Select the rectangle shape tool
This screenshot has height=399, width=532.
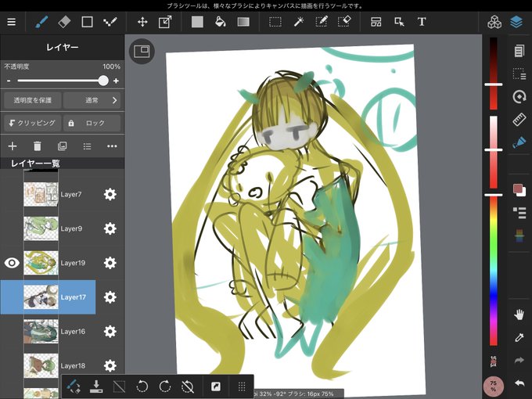87,22
